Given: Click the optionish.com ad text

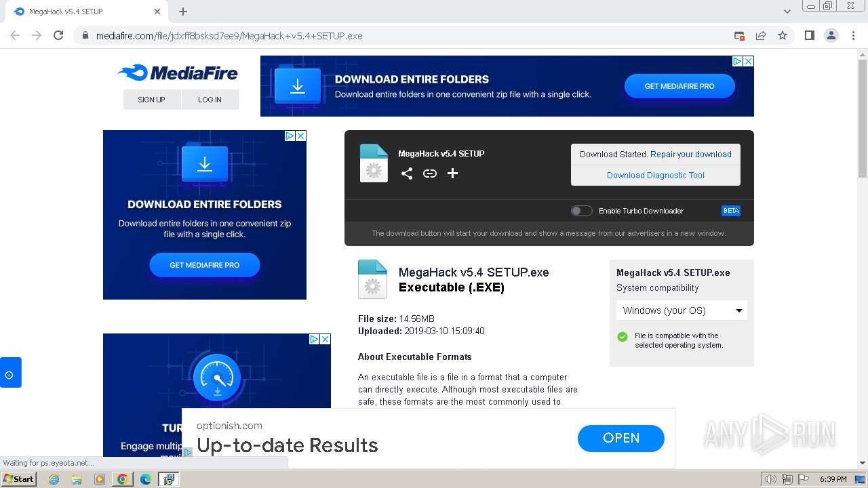Looking at the screenshot, I should point(229,426).
